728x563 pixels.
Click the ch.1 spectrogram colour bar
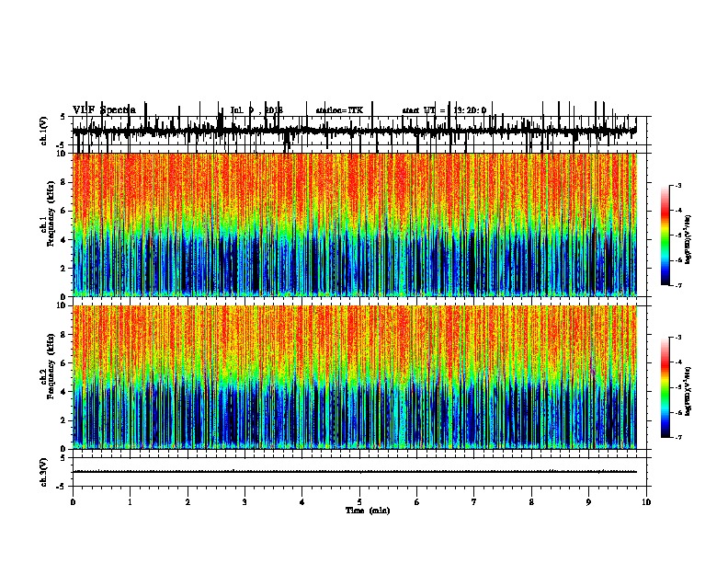point(665,236)
